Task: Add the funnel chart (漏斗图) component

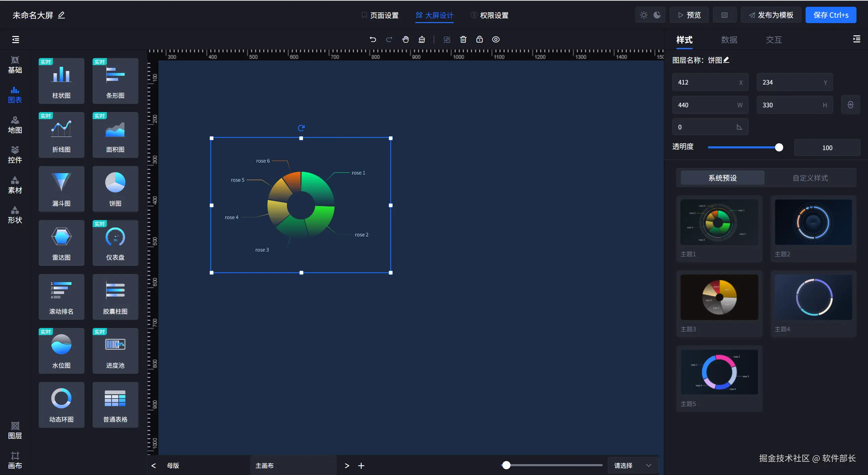Action: point(61,188)
